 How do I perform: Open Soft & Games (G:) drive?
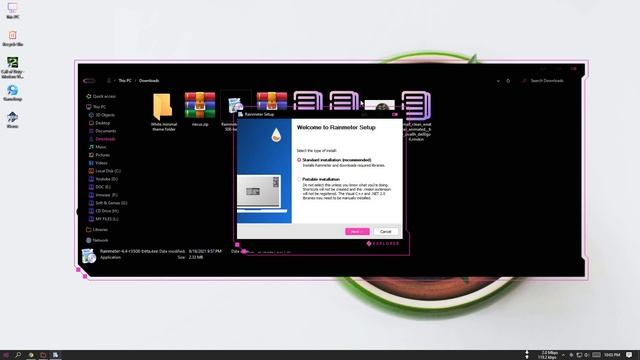pyautogui.click(x=108, y=203)
